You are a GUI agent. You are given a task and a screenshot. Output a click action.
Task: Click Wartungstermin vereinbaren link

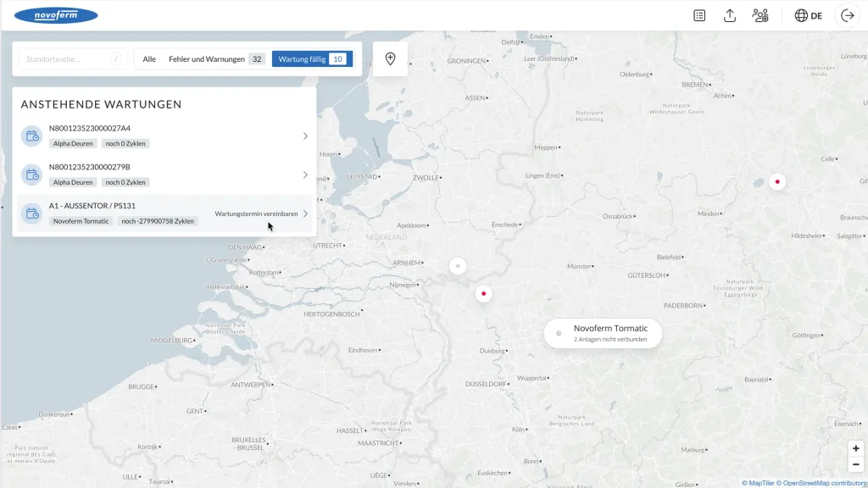[x=256, y=213]
